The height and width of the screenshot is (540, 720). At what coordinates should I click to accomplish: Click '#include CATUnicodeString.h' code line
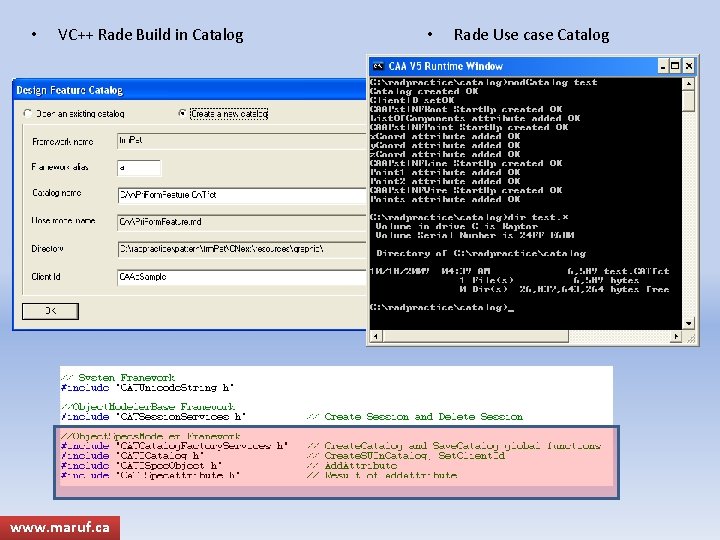point(147,388)
